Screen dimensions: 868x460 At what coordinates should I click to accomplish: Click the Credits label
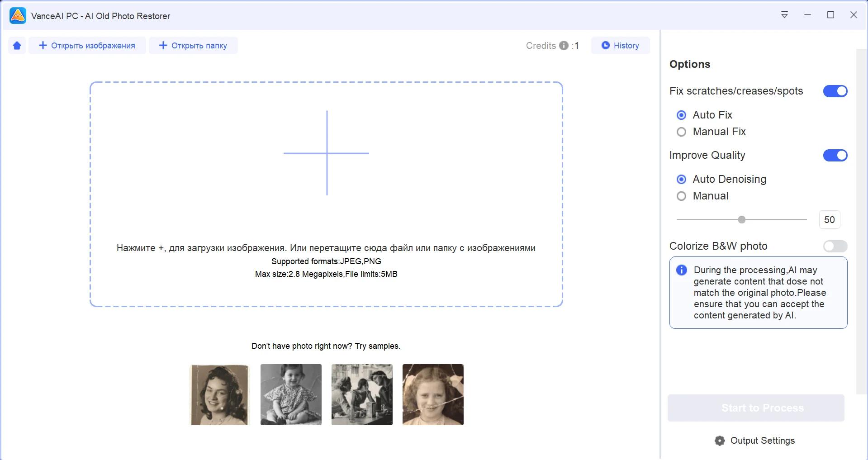(541, 46)
